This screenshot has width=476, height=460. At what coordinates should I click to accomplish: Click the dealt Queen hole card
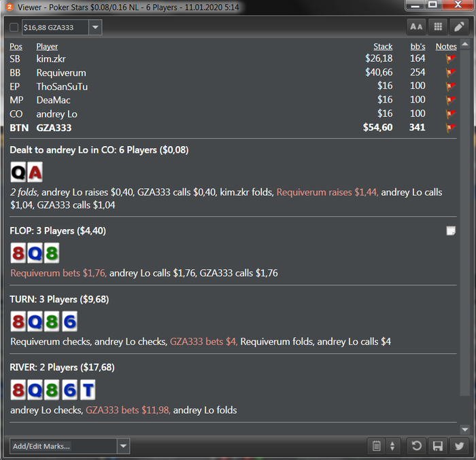pyautogui.click(x=18, y=172)
